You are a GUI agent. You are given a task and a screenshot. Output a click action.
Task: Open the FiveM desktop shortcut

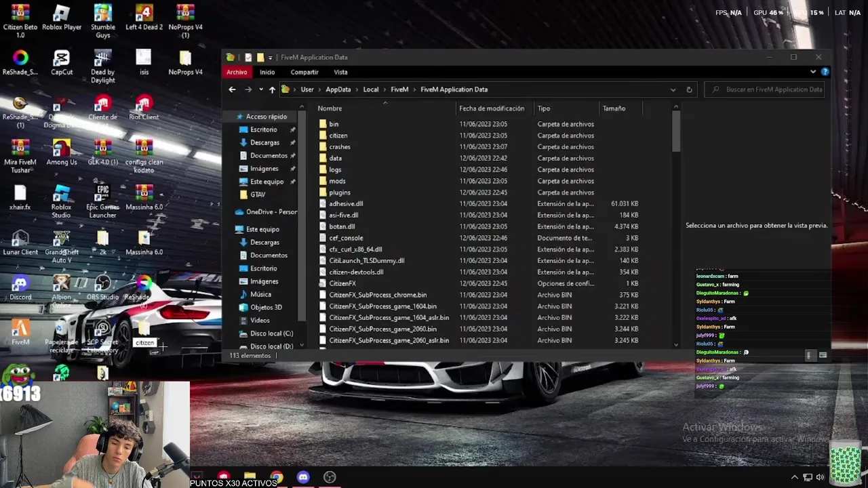coord(20,332)
